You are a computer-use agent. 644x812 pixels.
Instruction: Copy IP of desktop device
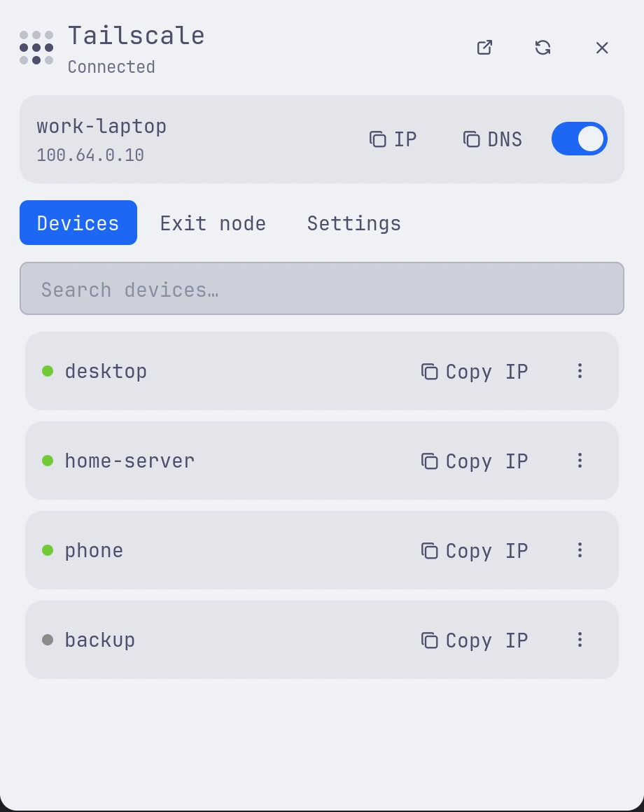pyautogui.click(x=474, y=371)
